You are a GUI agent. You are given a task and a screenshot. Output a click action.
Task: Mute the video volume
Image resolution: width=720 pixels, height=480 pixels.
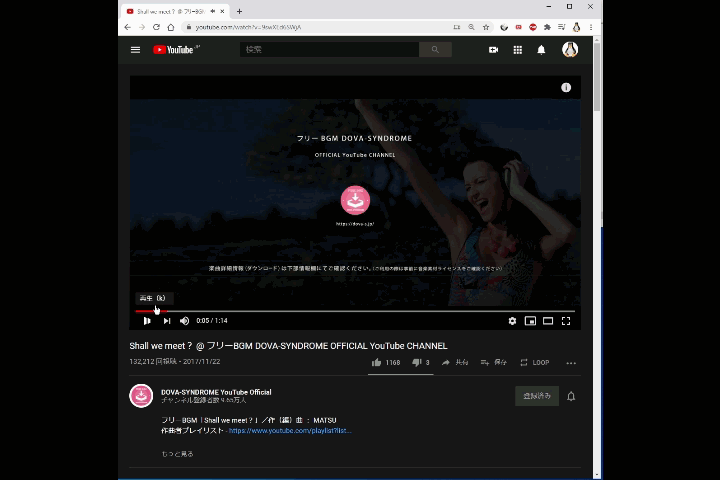coord(184,321)
